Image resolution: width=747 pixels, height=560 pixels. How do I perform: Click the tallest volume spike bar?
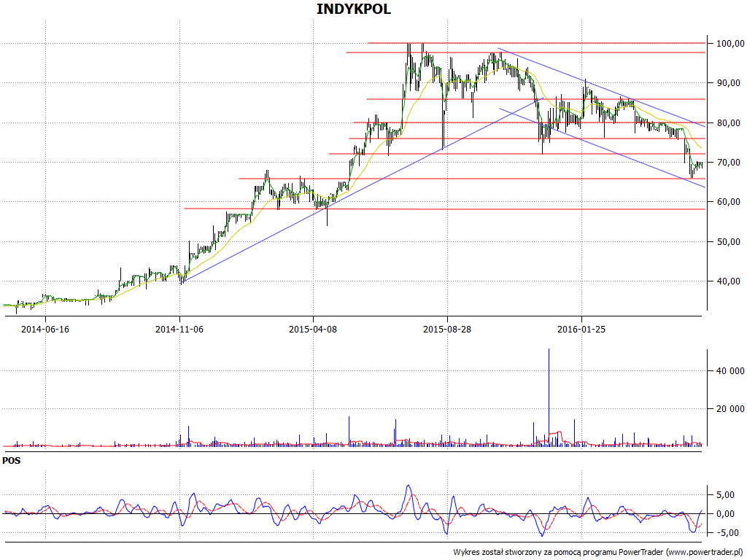click(x=549, y=397)
